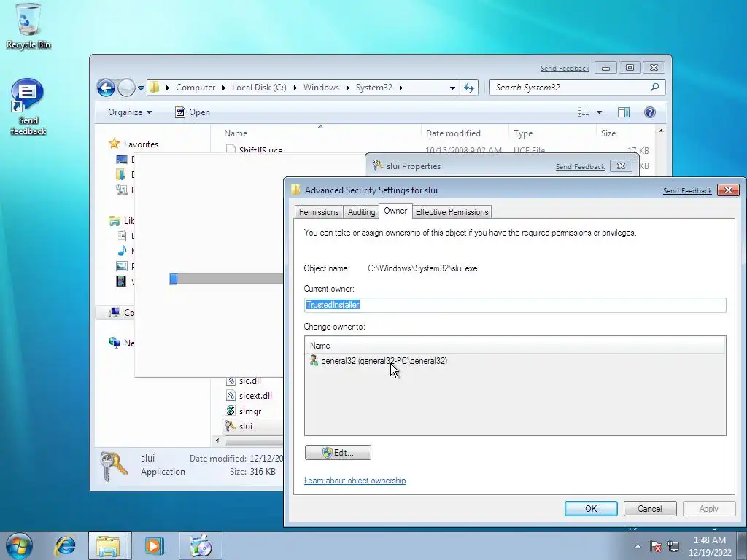Image resolution: width=747 pixels, height=560 pixels.
Task: Select general32 in Change owner list
Action: 384,361
